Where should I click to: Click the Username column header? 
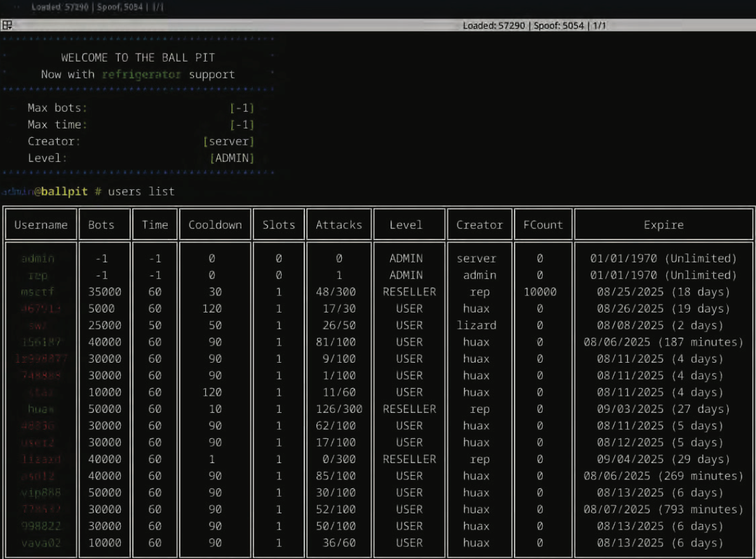pos(41,225)
